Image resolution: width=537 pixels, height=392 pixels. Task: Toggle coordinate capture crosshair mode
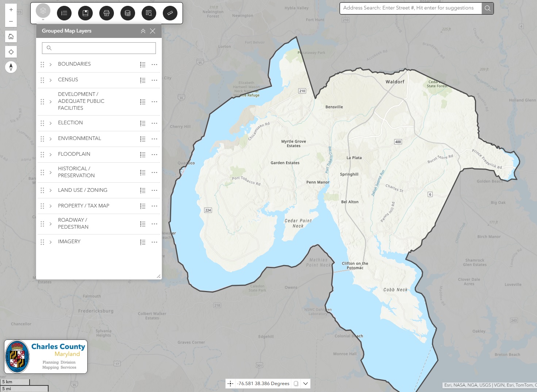click(231, 383)
